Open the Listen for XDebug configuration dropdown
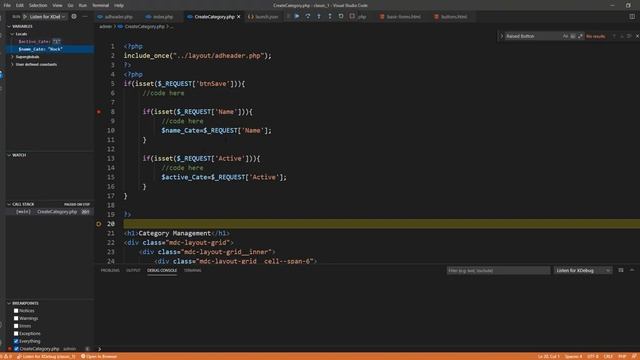Viewport: 640px width, 360px height. click(x=47, y=17)
